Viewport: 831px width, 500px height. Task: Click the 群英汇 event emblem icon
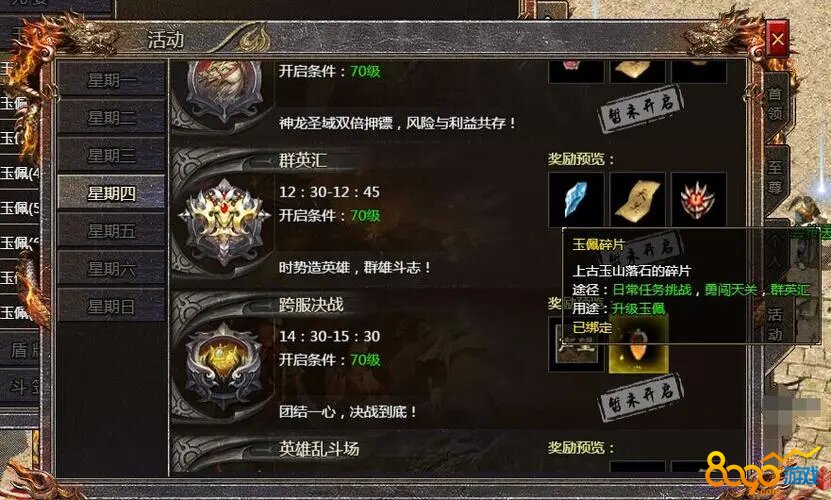[x=225, y=220]
